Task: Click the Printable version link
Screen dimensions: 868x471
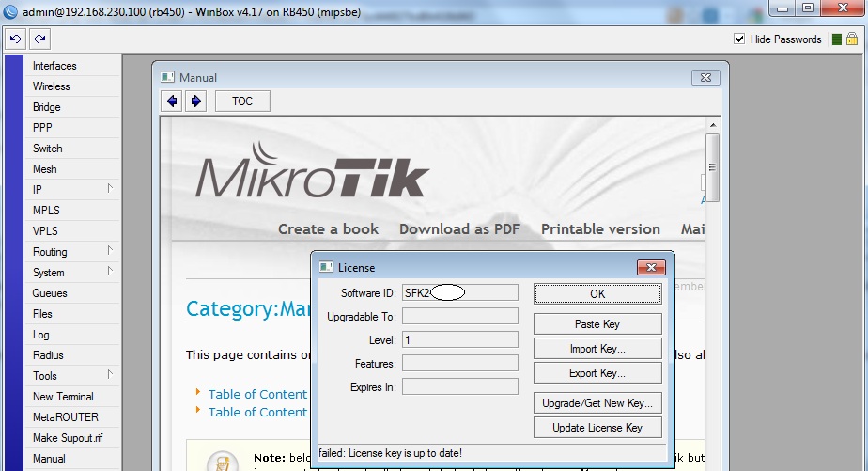Action: pos(600,228)
